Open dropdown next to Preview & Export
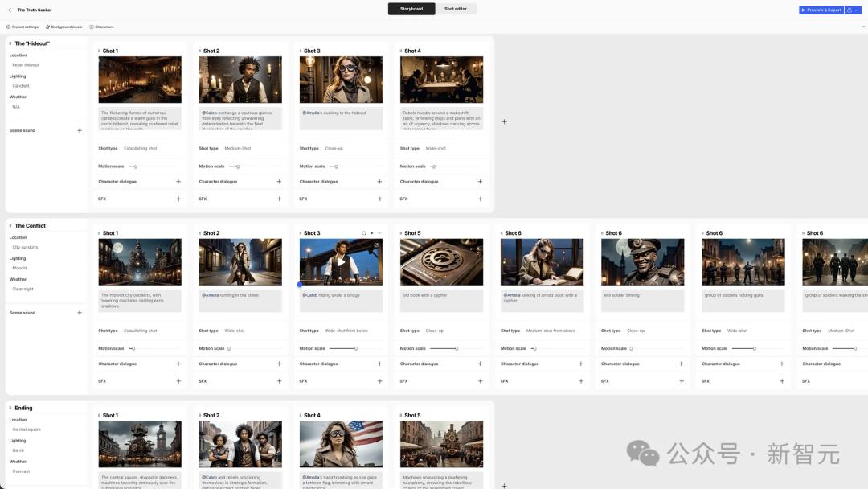 (853, 10)
